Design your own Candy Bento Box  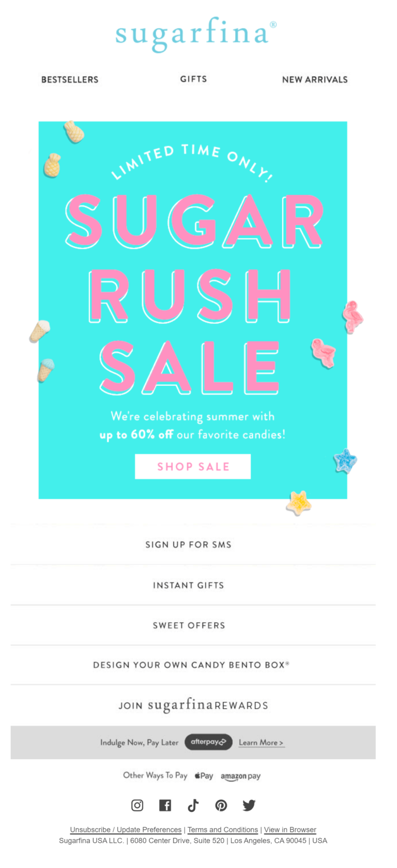[193, 665]
